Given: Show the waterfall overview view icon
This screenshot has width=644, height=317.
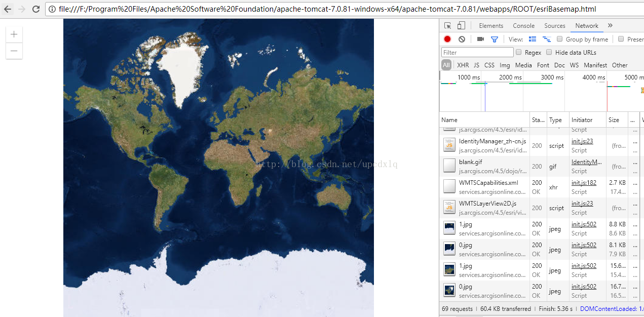Looking at the screenshot, I should (547, 39).
